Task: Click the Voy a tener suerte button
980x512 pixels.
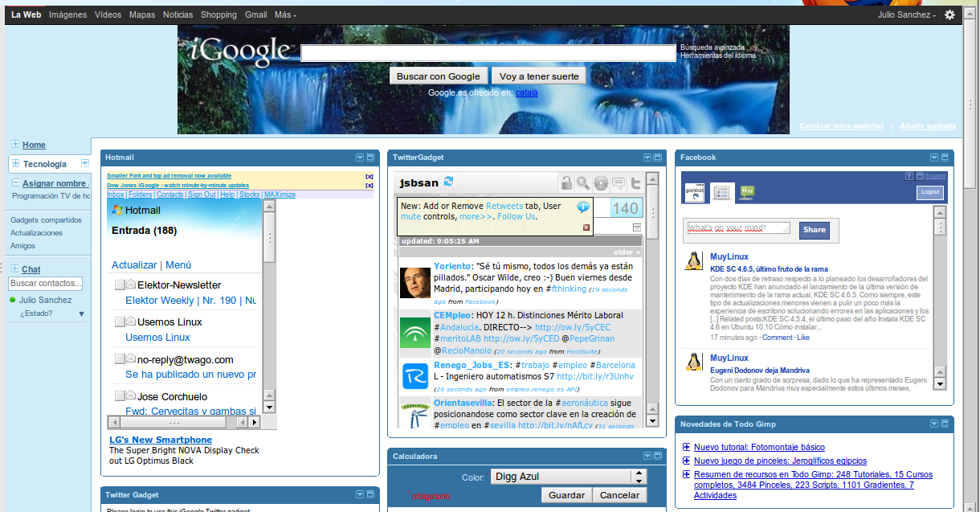Action: point(539,76)
